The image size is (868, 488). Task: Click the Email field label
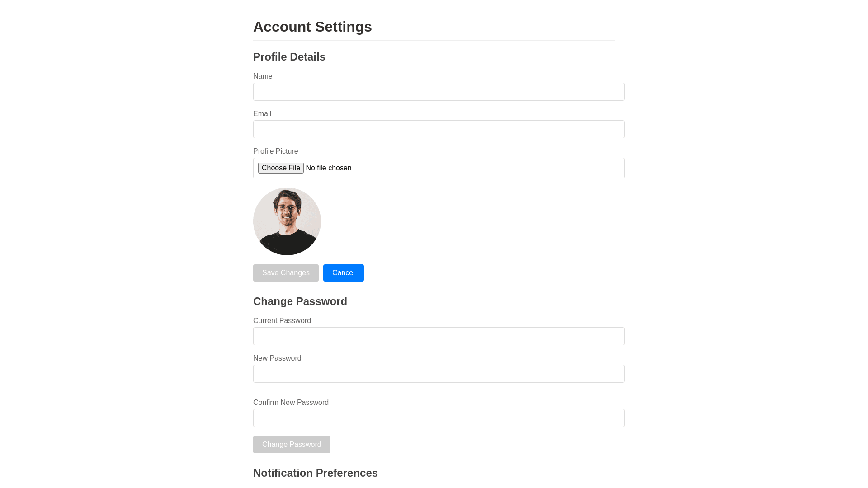[262, 114]
